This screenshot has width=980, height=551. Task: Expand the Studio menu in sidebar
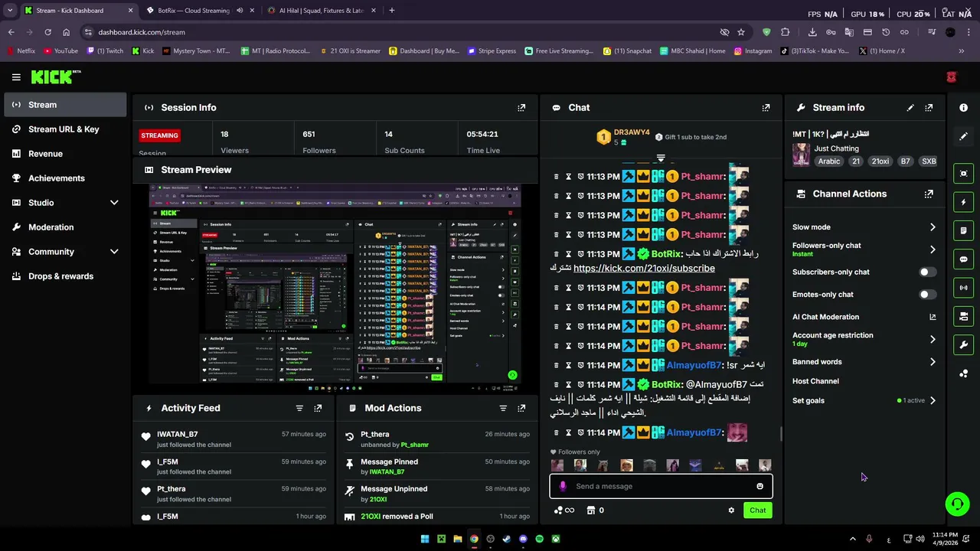click(x=114, y=203)
